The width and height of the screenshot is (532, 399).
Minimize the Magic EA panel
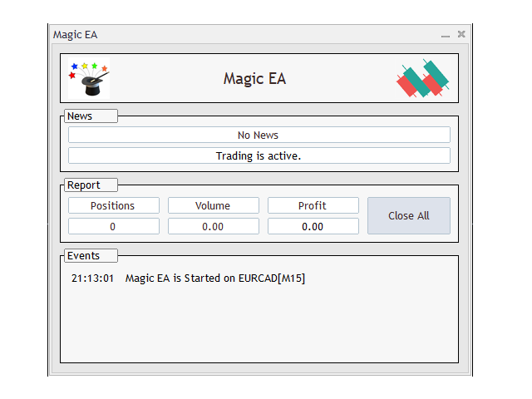(446, 35)
